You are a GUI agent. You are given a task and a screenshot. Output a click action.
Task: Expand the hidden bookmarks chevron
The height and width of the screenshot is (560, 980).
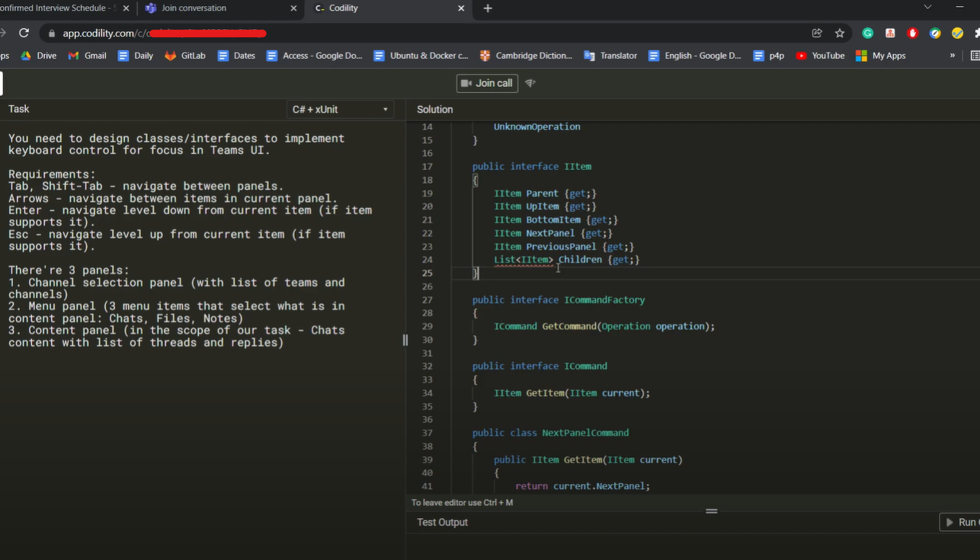[952, 56]
